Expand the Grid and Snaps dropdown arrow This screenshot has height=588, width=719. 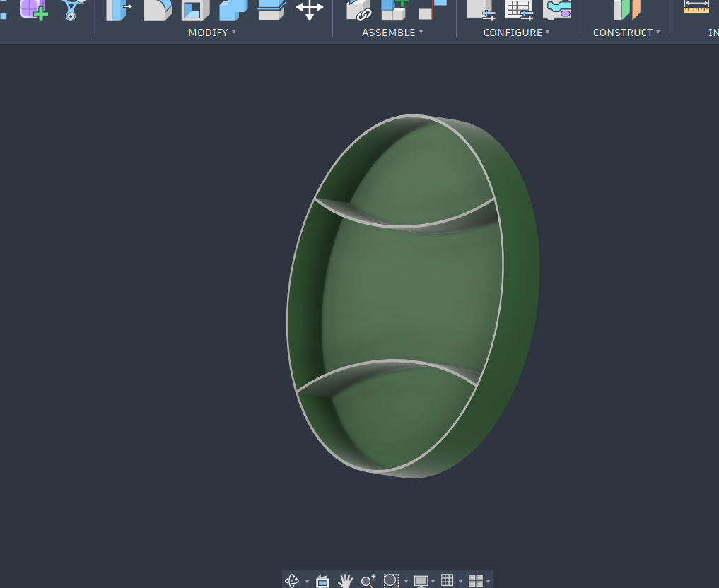coord(460,581)
